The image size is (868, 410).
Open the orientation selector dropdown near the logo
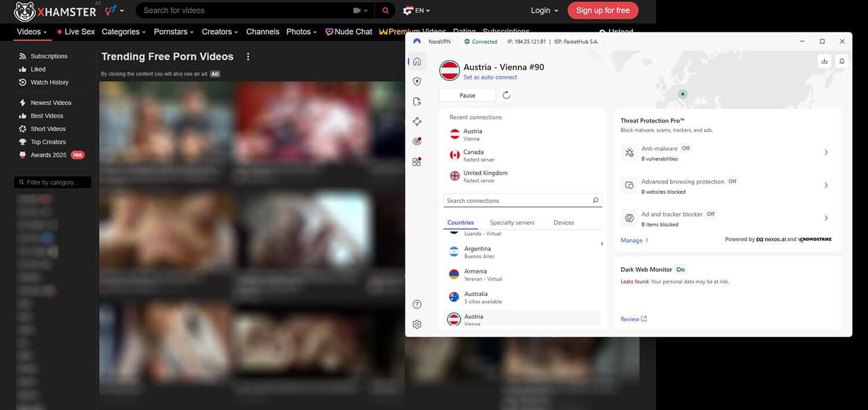tap(114, 10)
